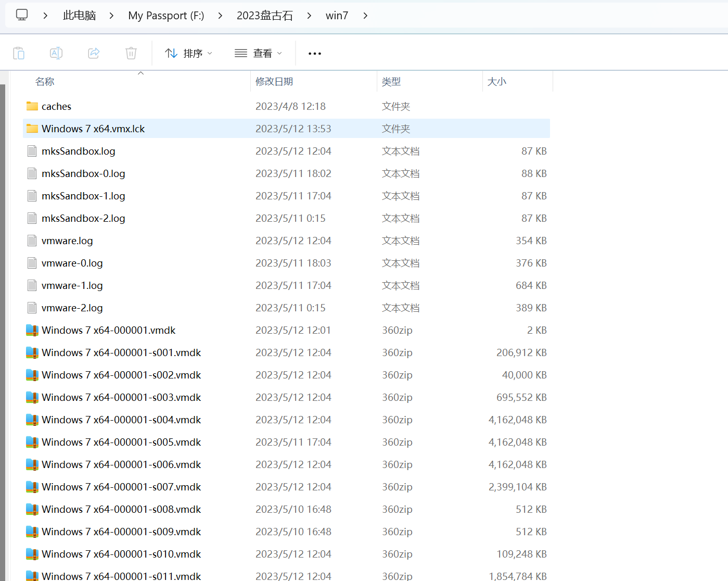Sort by 修改日期 column header
Viewport: 728px width, 581px height.
point(274,82)
